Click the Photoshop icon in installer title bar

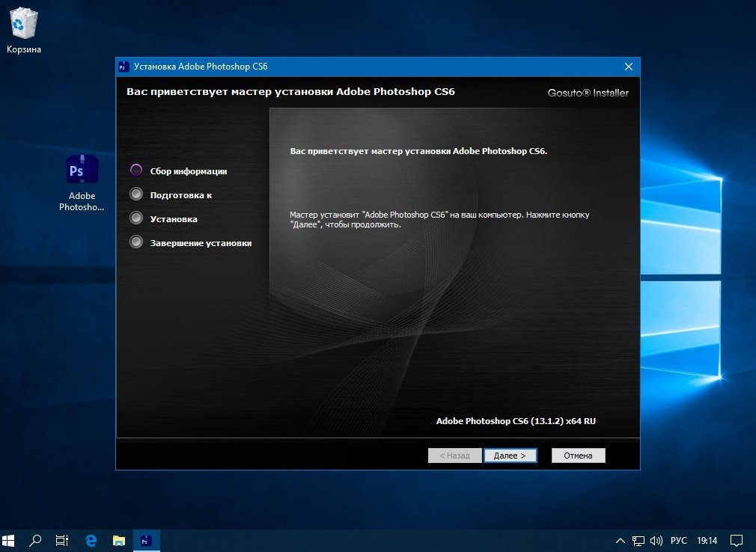[124, 67]
